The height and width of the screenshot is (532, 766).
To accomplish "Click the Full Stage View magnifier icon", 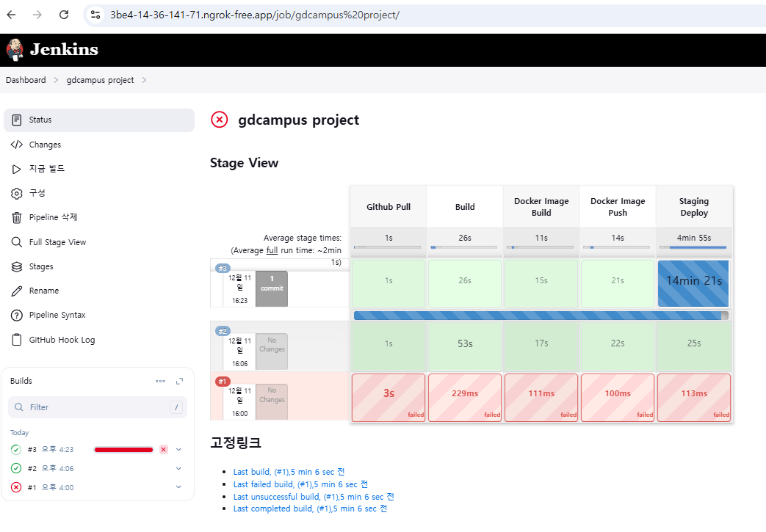I will click(17, 242).
